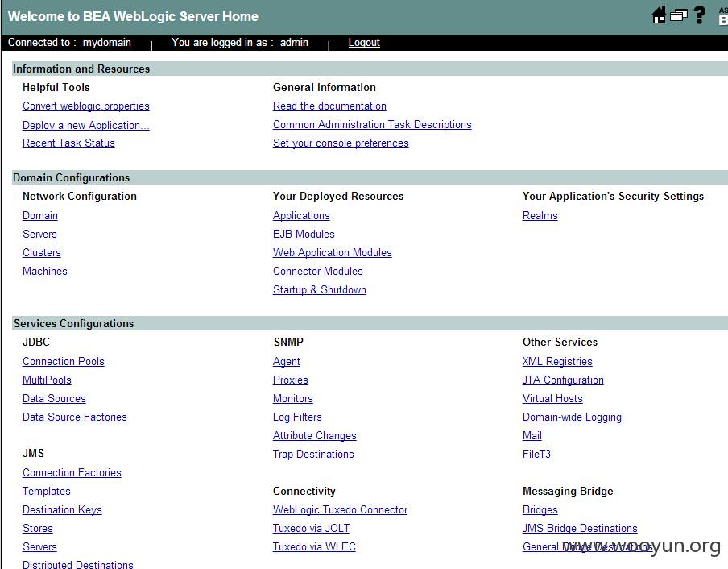Open the FileT3 link
The image size is (728, 569).
point(536,455)
